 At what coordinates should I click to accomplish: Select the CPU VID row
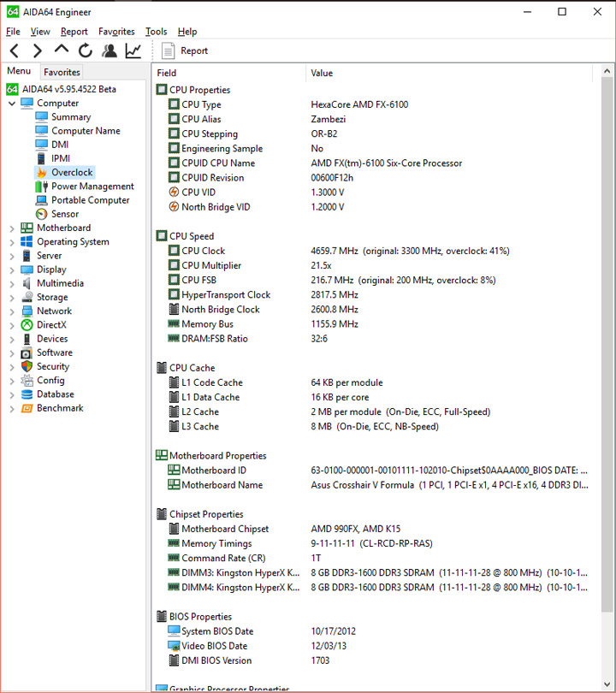pos(373,192)
